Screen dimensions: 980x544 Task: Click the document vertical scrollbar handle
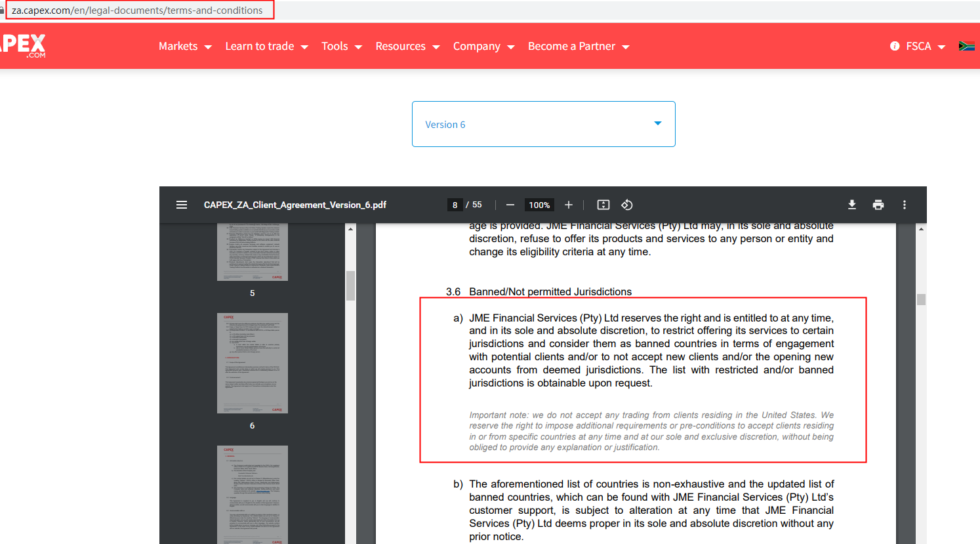pos(921,299)
